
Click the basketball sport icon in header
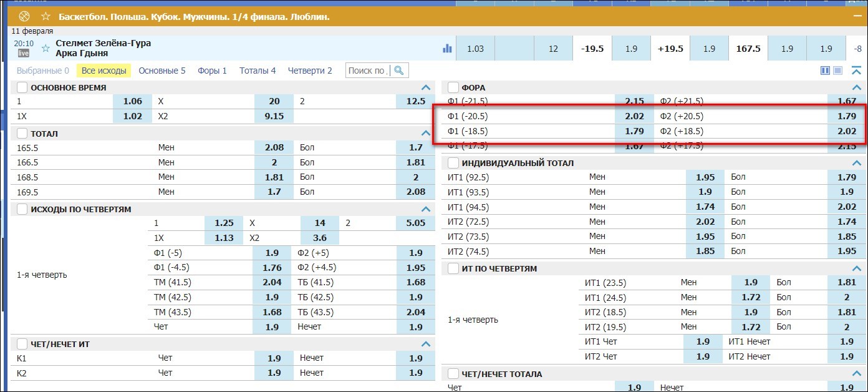click(25, 17)
